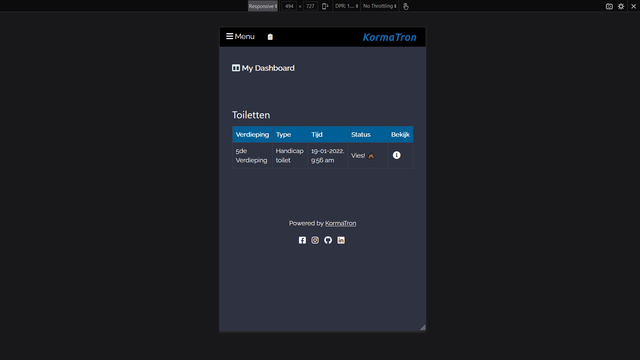This screenshot has width=640, height=360.
Task: Close responsive design mode
Action: pyautogui.click(x=633, y=6)
